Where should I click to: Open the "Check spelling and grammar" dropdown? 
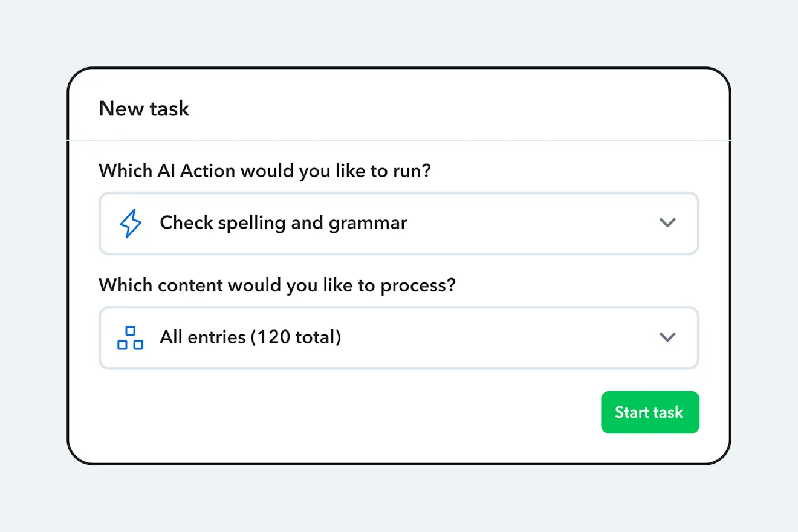[x=398, y=223]
